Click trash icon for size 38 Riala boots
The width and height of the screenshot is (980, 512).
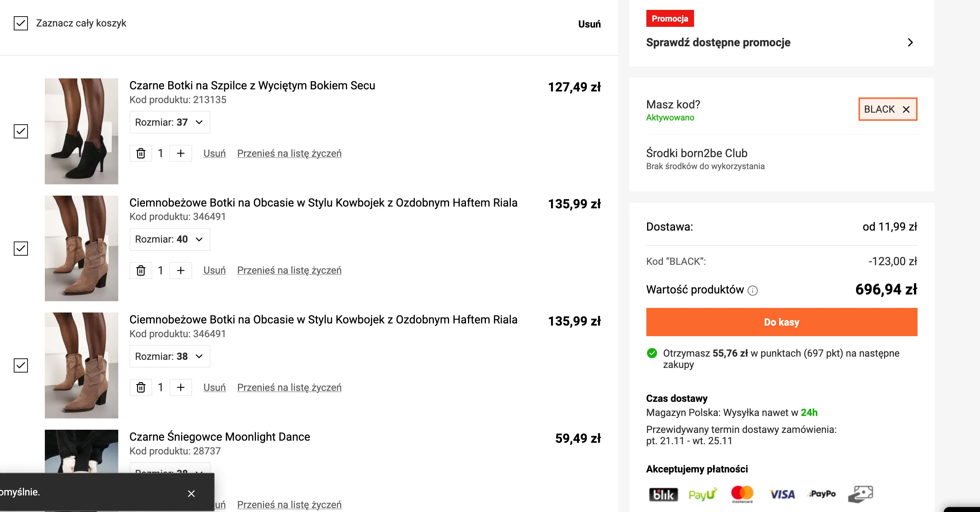(141, 387)
